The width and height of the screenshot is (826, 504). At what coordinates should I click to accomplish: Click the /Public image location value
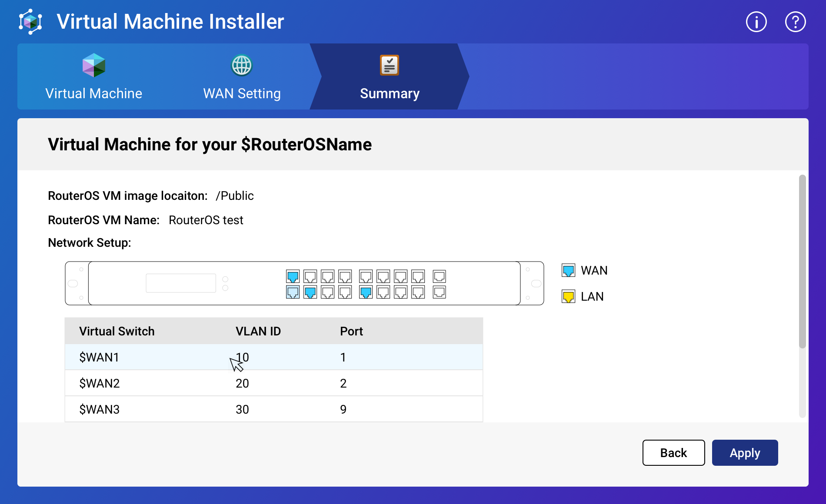pyautogui.click(x=235, y=196)
